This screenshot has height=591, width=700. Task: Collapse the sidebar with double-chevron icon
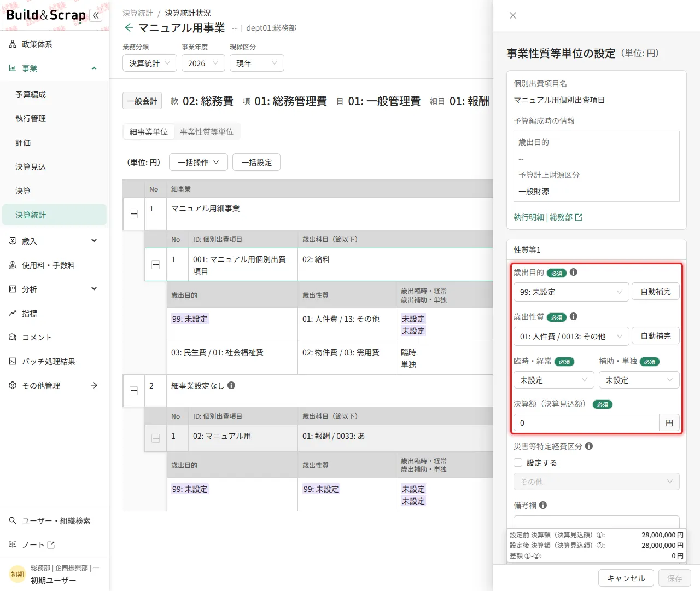[x=96, y=15]
